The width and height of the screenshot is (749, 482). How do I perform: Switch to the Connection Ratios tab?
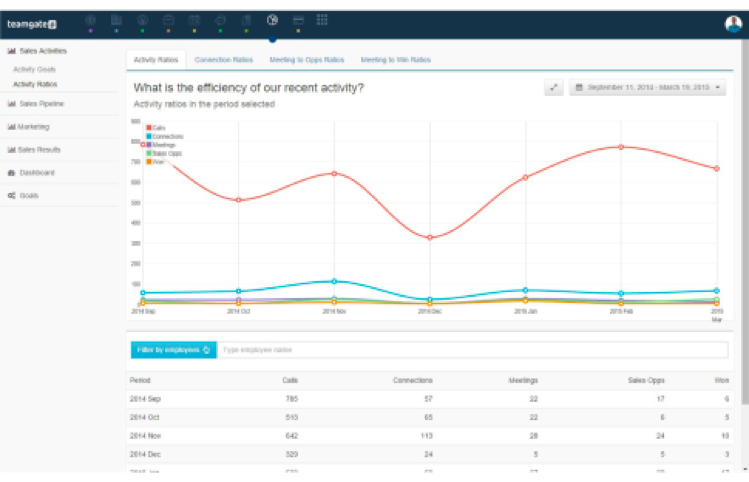[223, 60]
